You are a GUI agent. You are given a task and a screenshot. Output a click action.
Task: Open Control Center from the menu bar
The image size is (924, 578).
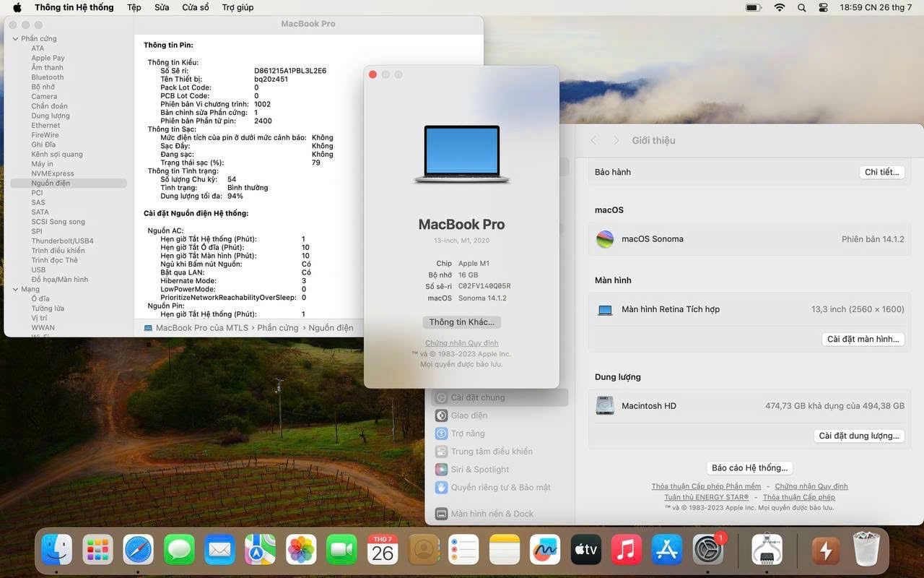824,7
